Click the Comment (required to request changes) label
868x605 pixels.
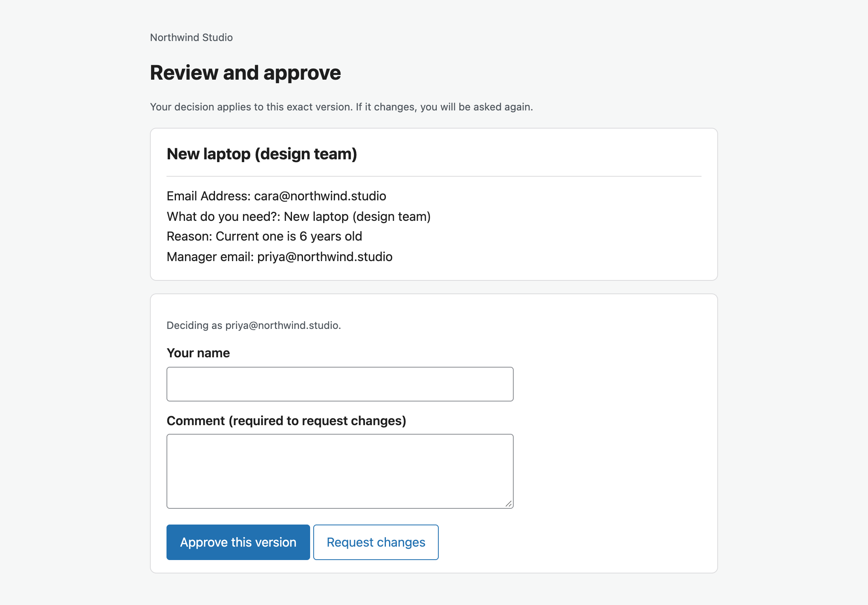pyautogui.click(x=286, y=421)
